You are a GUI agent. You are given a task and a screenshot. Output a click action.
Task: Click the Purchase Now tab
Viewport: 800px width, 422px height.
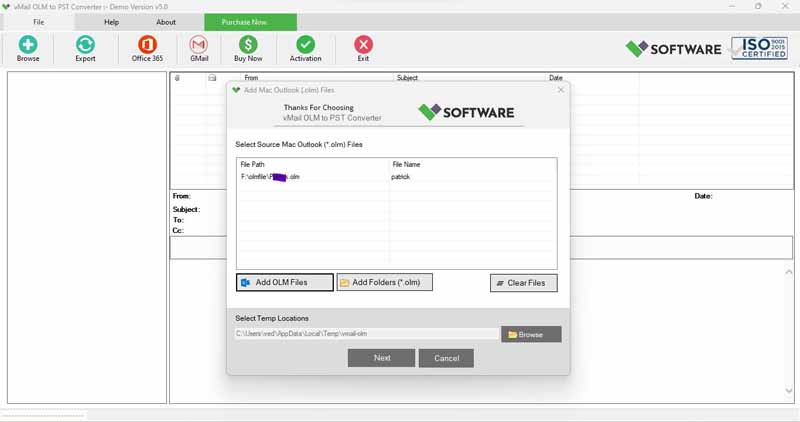pos(251,22)
